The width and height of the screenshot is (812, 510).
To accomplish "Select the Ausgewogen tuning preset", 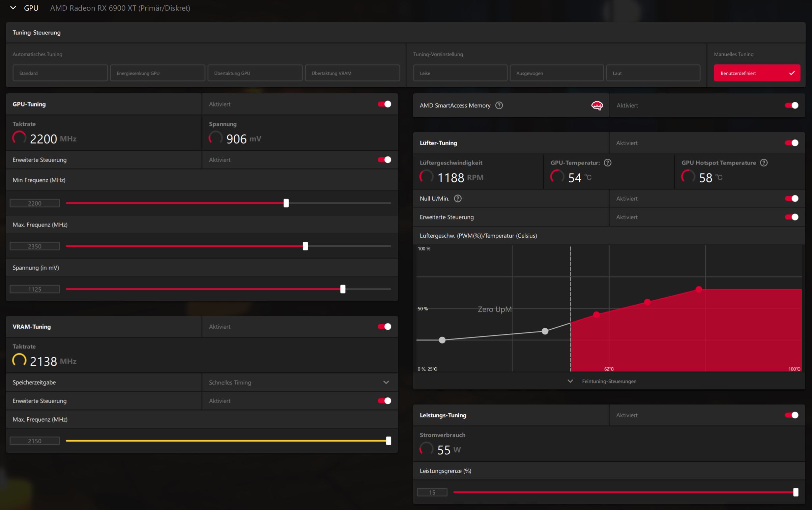I will point(556,73).
